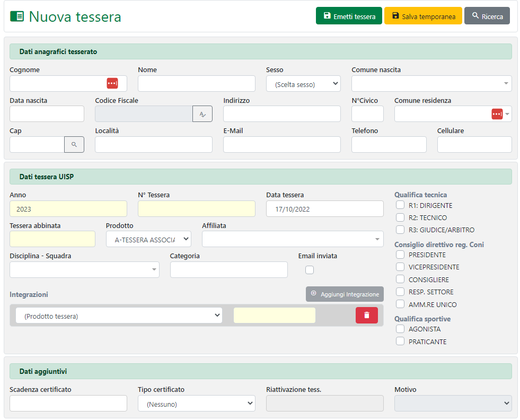The width and height of the screenshot is (520, 420).
Task: Open the Sesso dropdown
Action: [x=303, y=84]
